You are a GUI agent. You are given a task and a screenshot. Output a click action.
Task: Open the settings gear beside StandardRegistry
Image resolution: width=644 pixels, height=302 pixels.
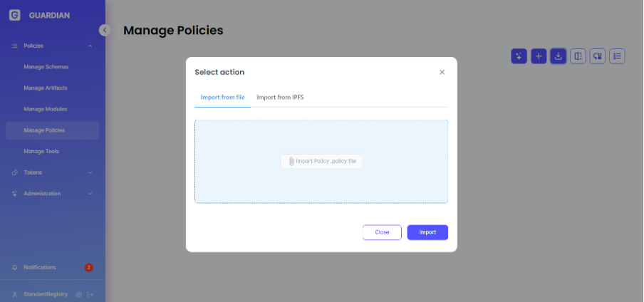tap(79, 294)
